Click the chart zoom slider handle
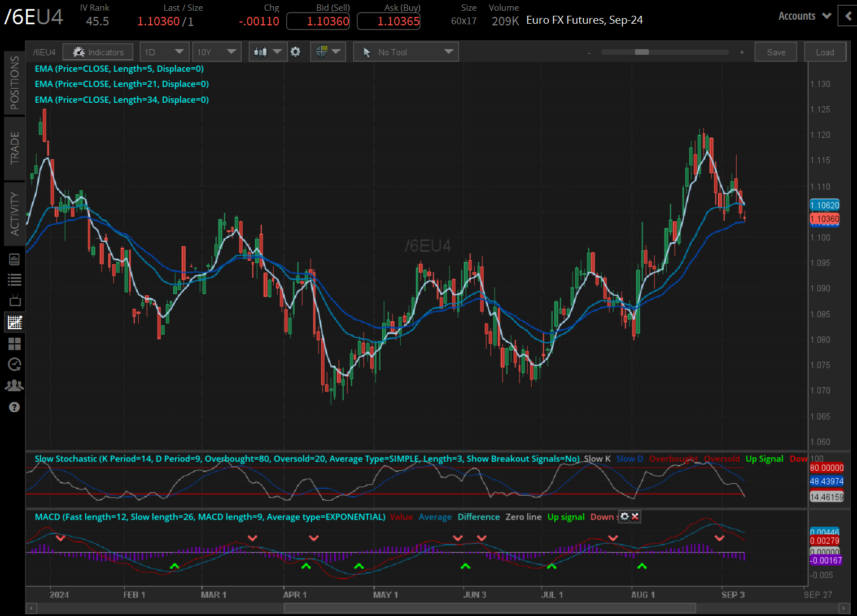 click(641, 52)
